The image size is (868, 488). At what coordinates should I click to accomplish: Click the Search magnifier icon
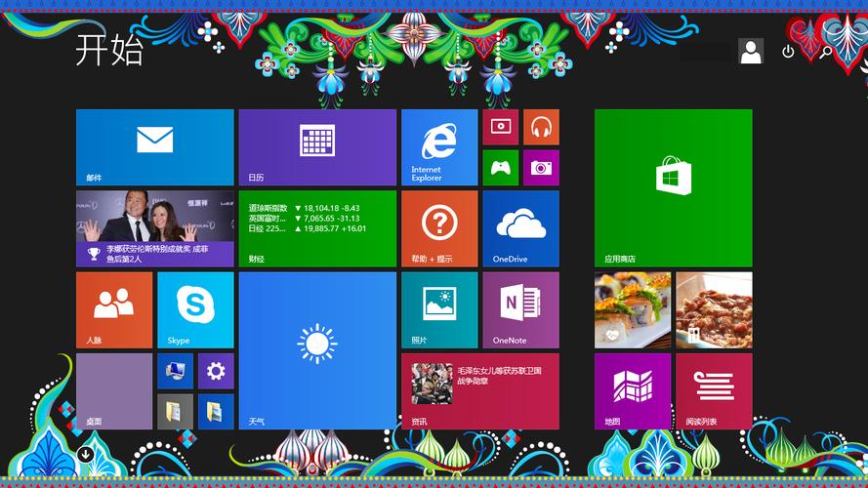825,52
